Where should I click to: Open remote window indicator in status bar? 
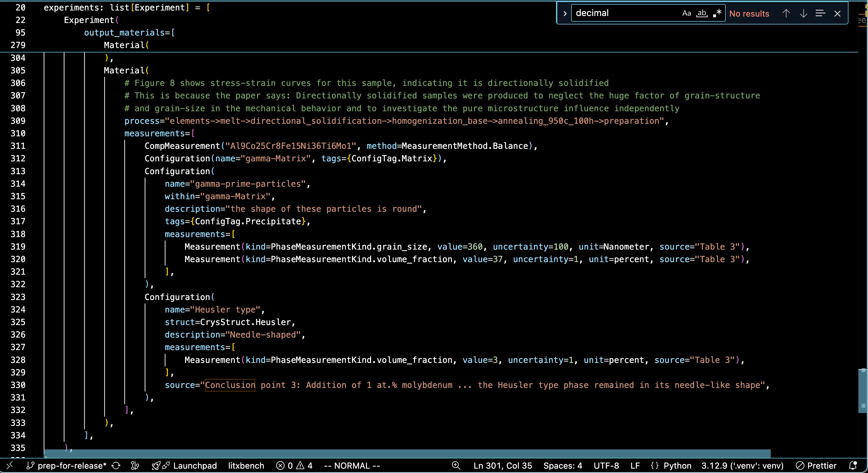click(9, 466)
